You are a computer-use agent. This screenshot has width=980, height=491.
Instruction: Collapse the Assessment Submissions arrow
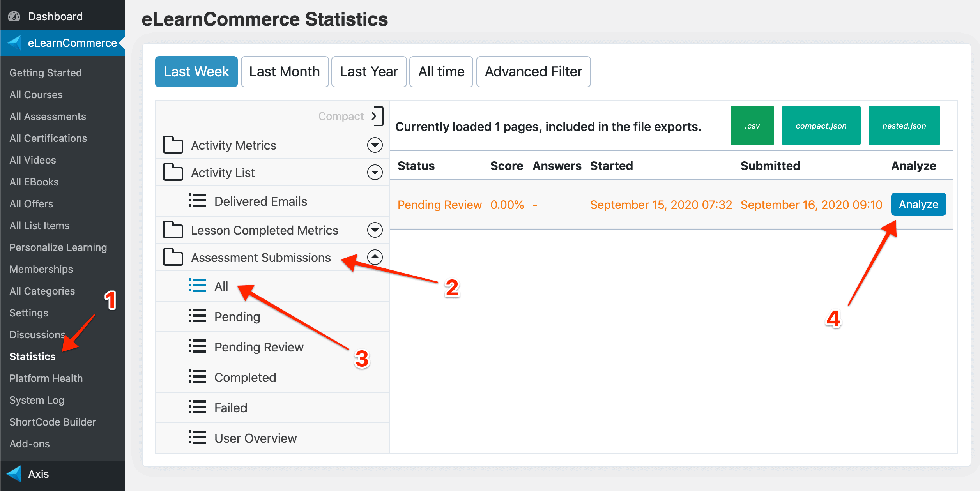(x=375, y=257)
